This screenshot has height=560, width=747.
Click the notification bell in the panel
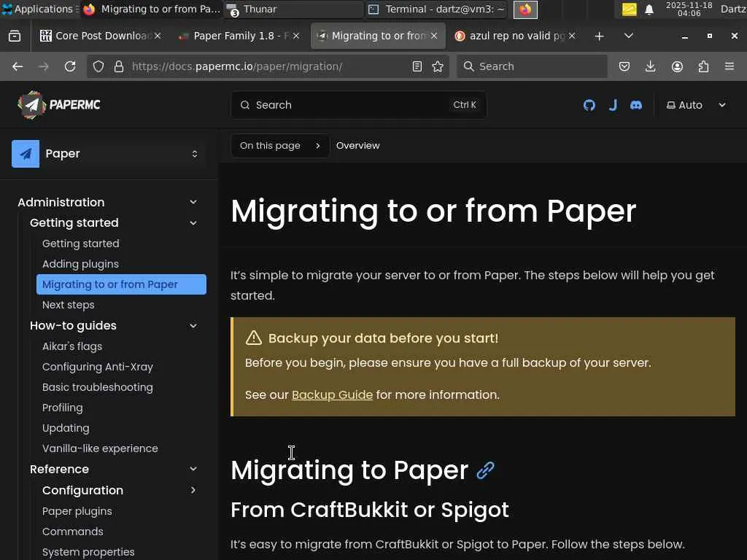click(649, 9)
